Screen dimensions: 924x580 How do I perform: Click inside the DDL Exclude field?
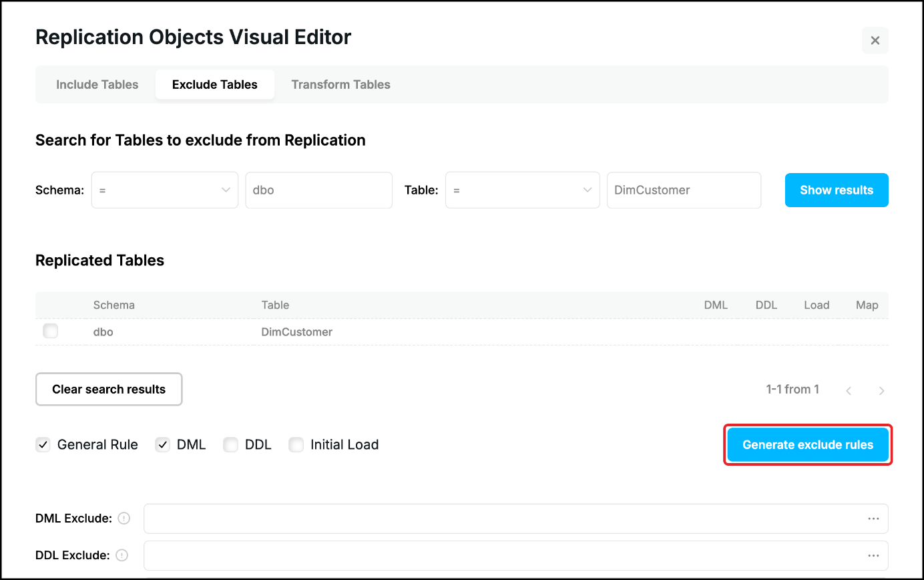tap(515, 555)
